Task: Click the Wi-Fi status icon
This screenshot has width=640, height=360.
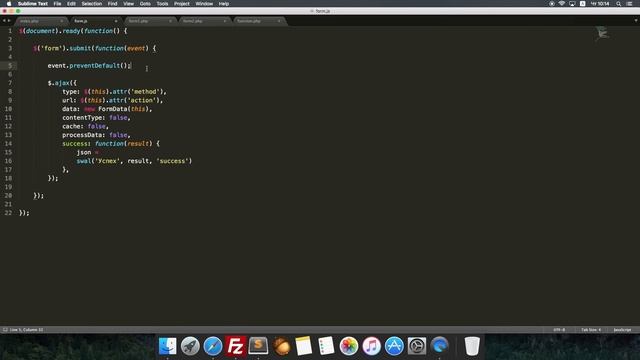Action: pos(562,4)
